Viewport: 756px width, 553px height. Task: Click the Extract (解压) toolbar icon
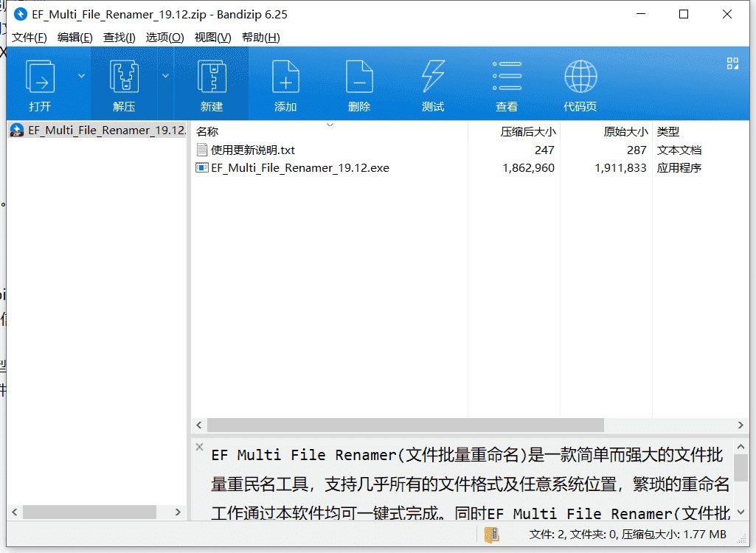pos(124,76)
